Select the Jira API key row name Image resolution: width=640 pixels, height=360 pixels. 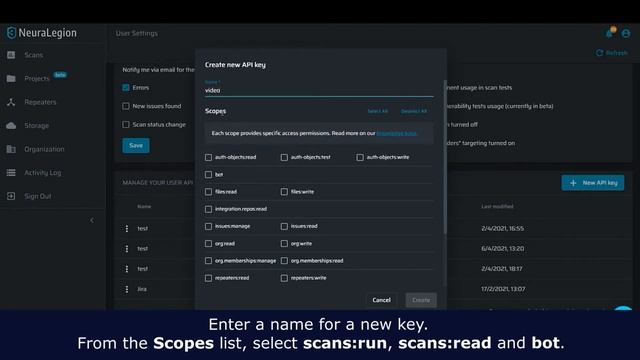[x=142, y=289]
